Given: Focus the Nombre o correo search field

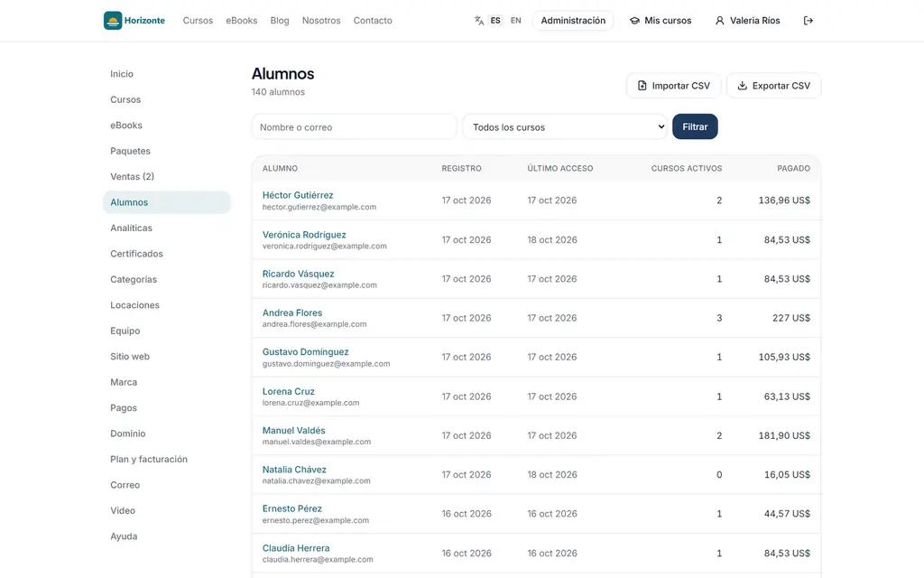Looking at the screenshot, I should (x=354, y=126).
